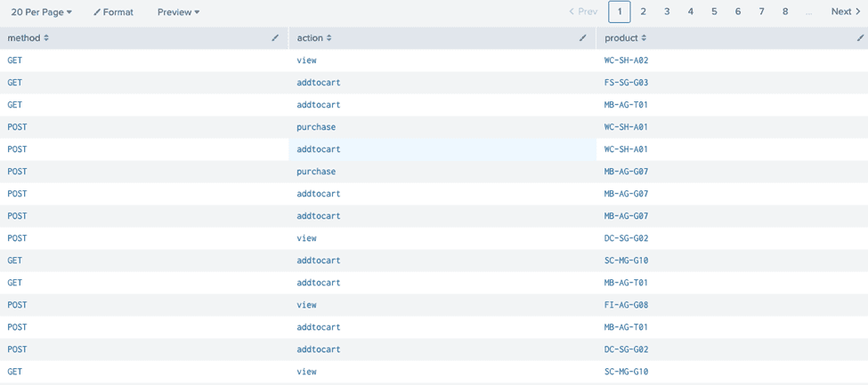Click the disabled Prev link

(583, 12)
